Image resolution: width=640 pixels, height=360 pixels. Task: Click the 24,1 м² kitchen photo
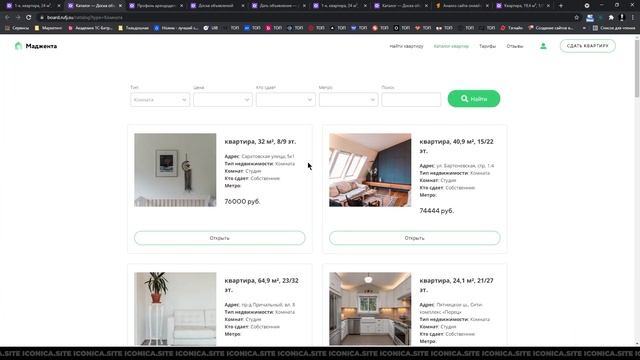coord(370,309)
